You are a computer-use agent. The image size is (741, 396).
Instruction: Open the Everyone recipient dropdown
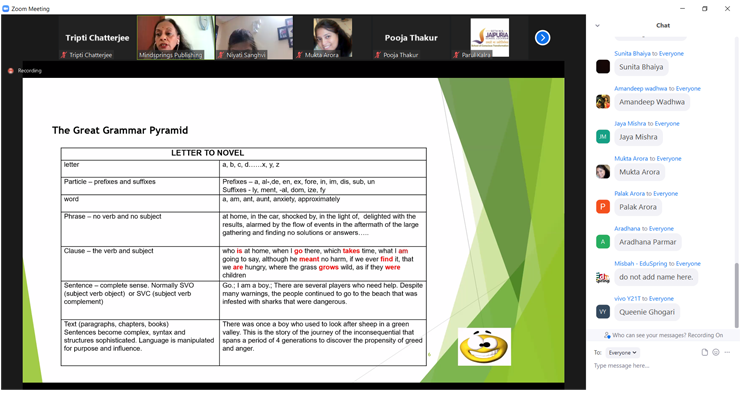coord(622,353)
